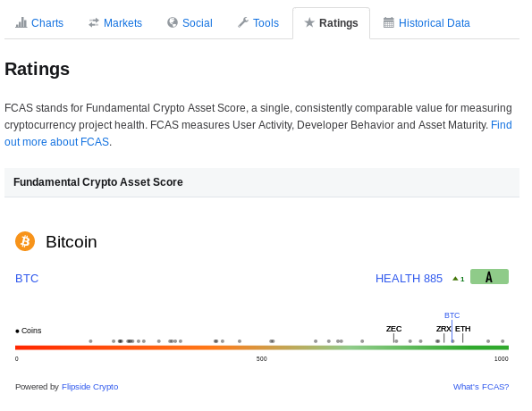Click the 1000 scale label

[502, 359]
